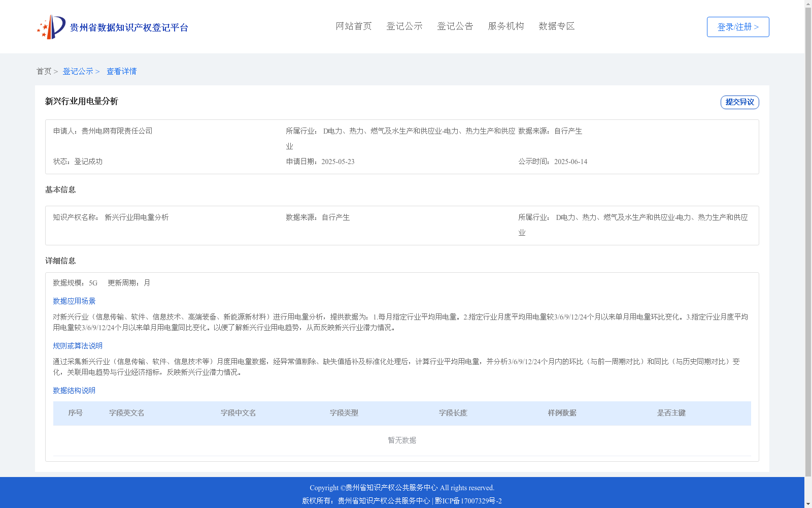
Task: Click the 字段长度 column header
Action: coord(453,413)
